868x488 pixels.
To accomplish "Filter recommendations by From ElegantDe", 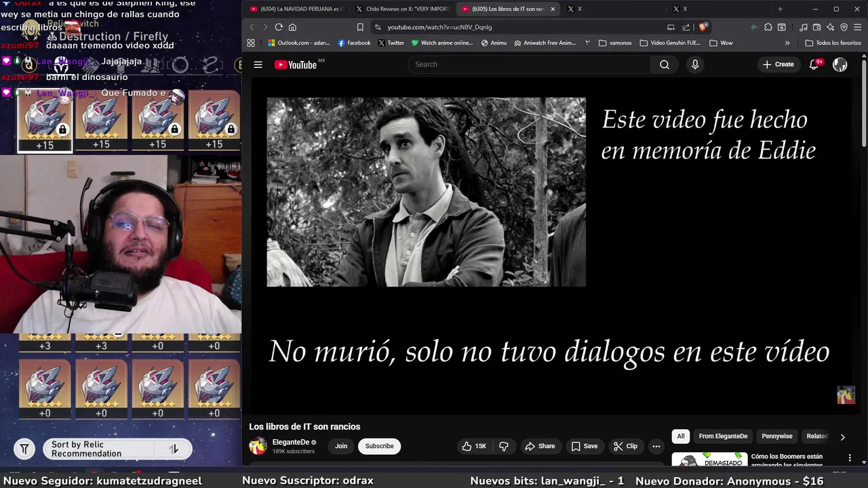I will [723, 436].
